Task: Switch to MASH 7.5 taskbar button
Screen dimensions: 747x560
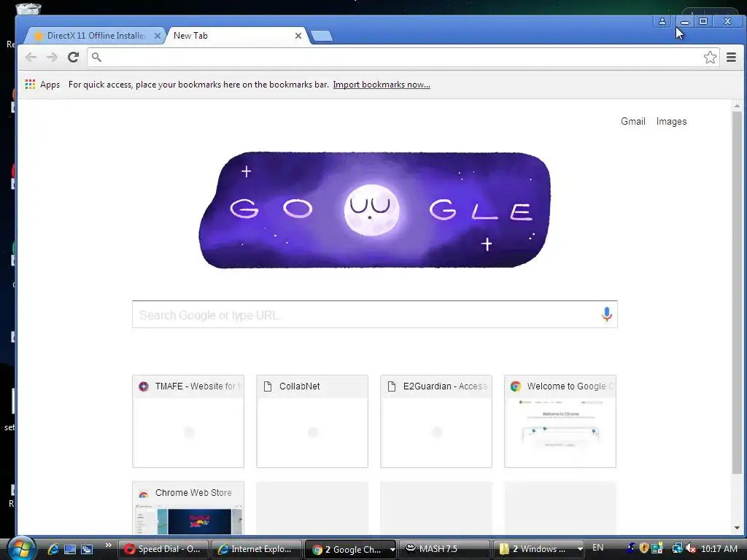Action: click(444, 549)
